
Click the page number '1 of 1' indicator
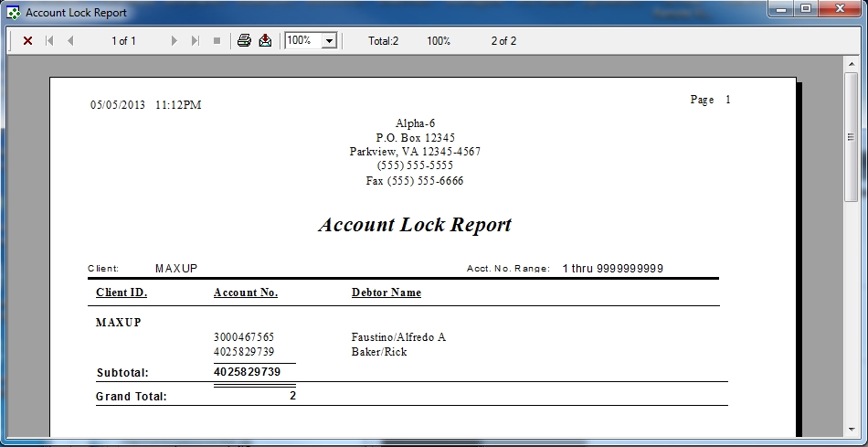coord(123,41)
